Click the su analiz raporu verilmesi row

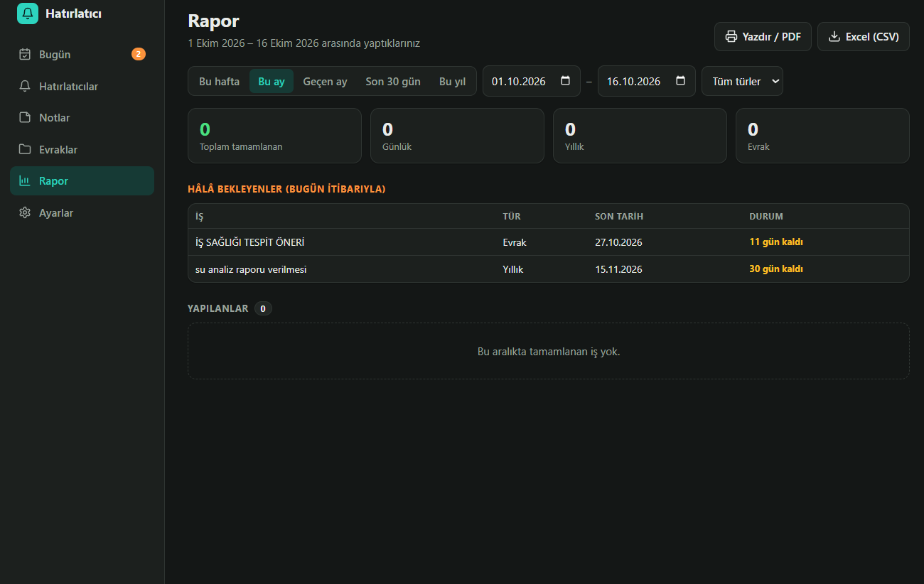(x=549, y=269)
